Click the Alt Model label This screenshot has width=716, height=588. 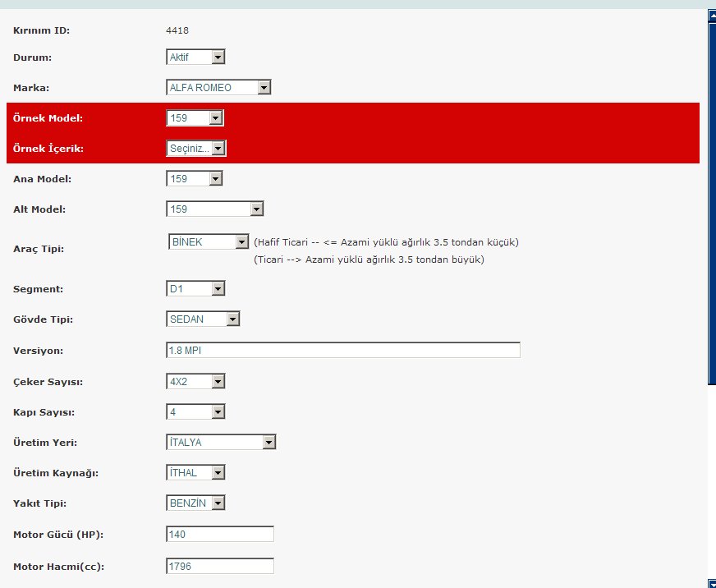(x=39, y=209)
